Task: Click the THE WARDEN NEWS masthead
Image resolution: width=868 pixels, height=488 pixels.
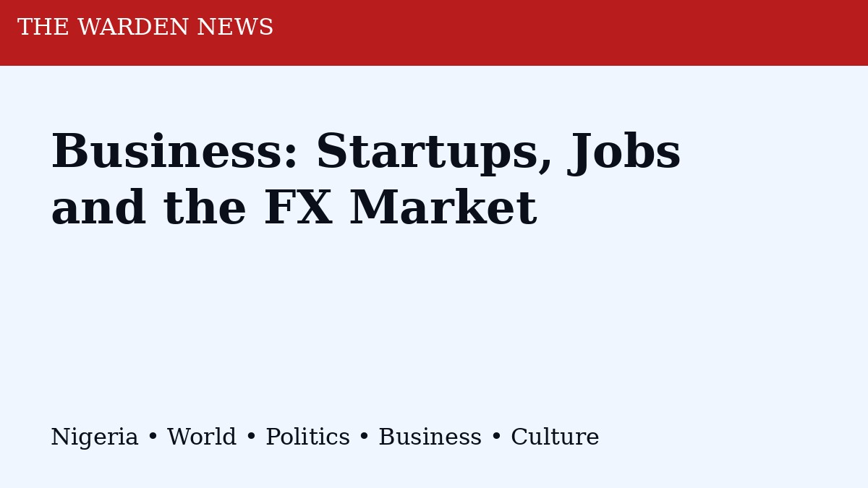Action: coord(145,27)
